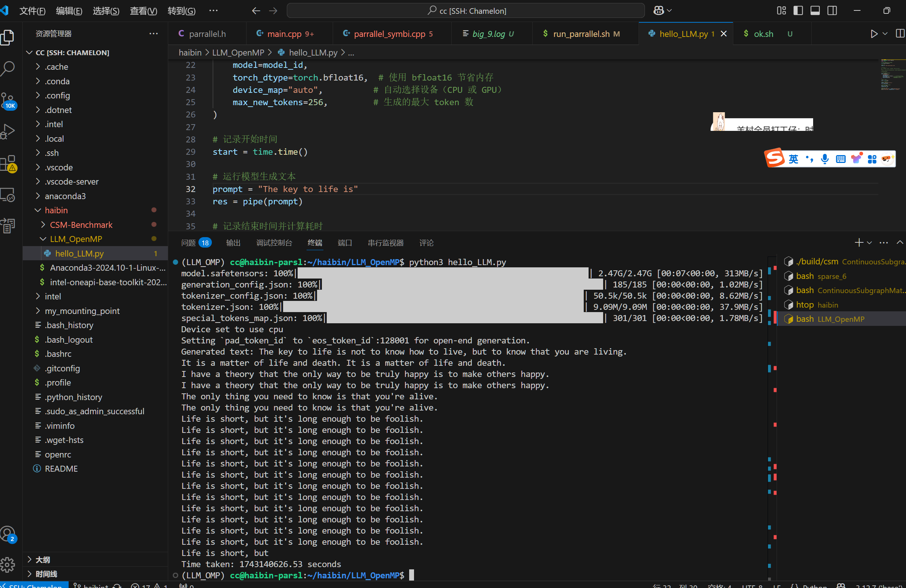Open terminal launch profile dropdown
The image size is (906, 588).
pyautogui.click(x=869, y=242)
